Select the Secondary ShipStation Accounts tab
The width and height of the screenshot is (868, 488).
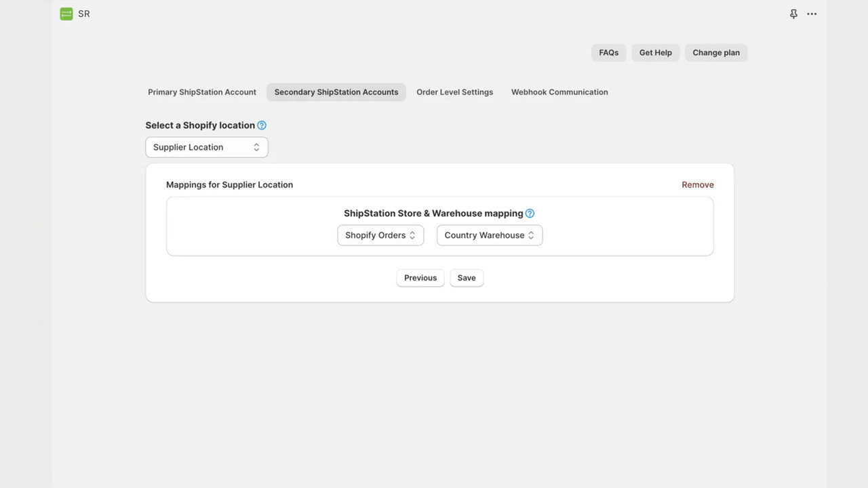336,92
